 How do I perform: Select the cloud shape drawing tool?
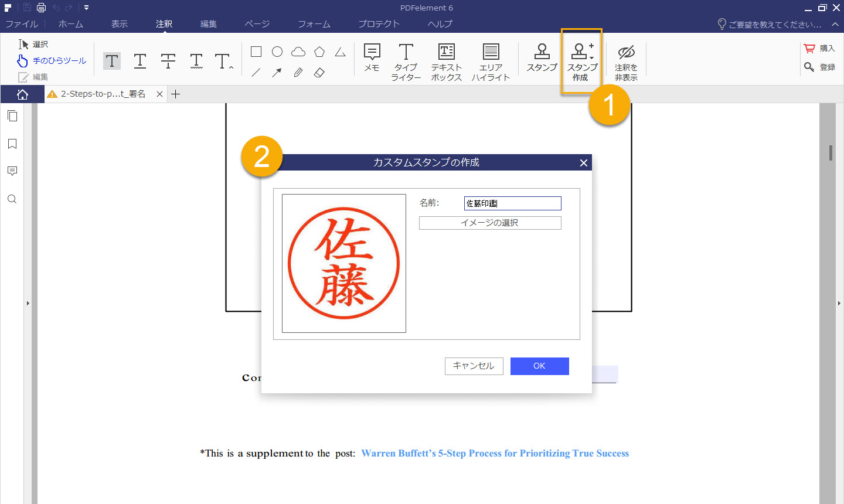pos(298,52)
